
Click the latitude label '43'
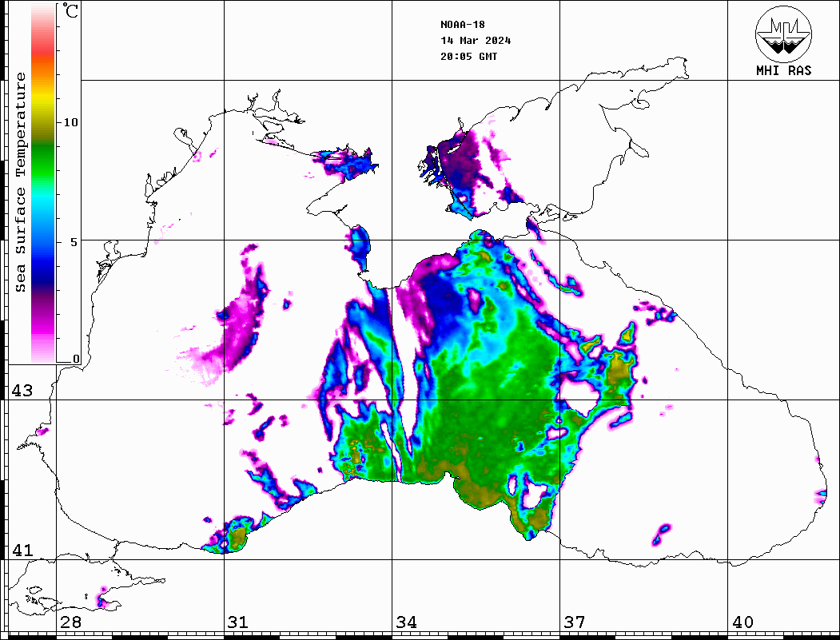tap(22, 391)
